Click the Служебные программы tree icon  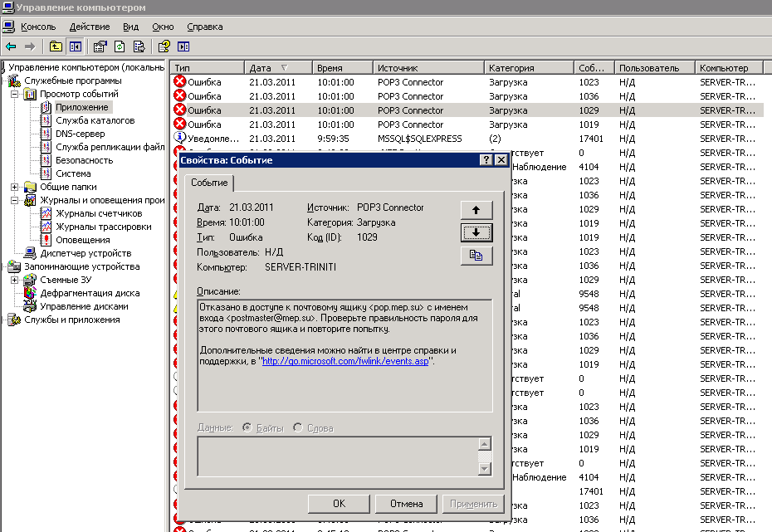tap(14, 81)
